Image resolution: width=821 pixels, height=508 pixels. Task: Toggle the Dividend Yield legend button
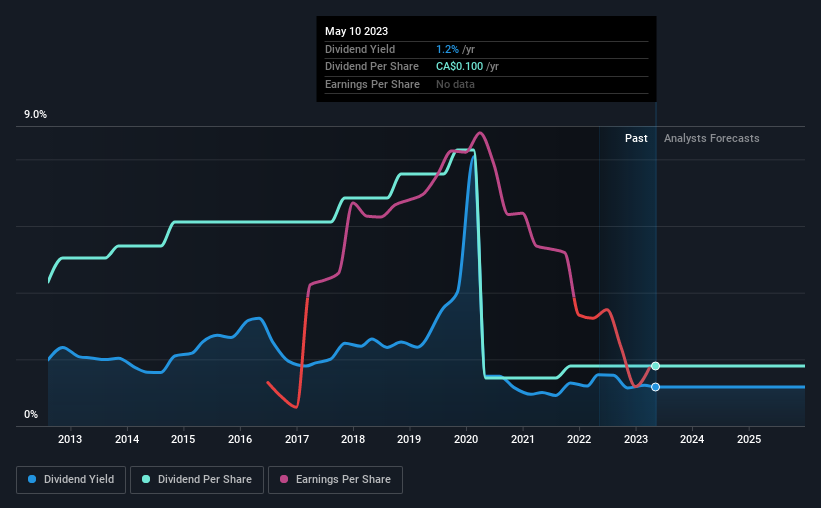[71, 480]
